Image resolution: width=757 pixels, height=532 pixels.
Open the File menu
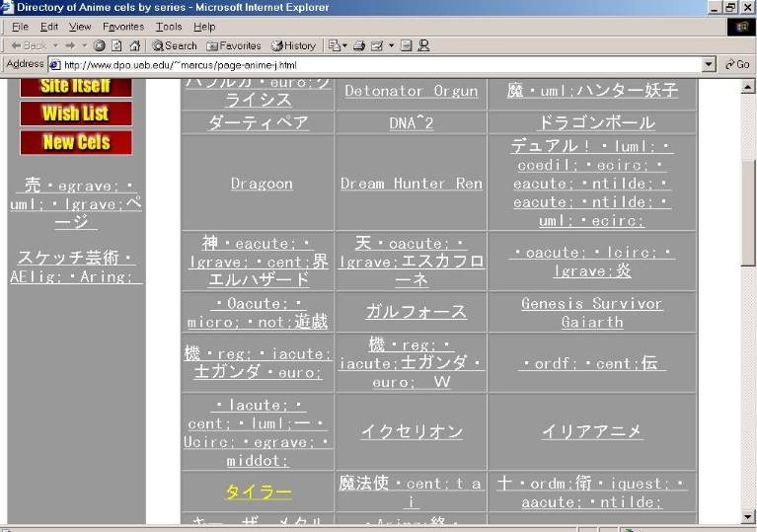click(21, 27)
